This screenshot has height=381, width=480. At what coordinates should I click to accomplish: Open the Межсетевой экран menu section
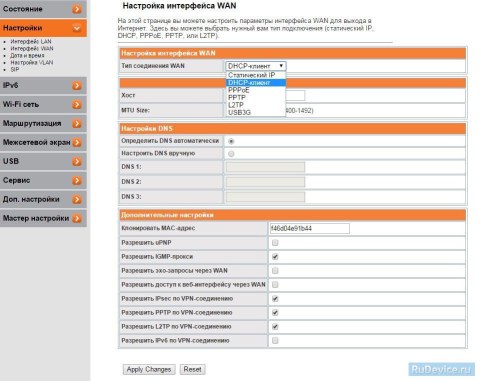point(43,143)
